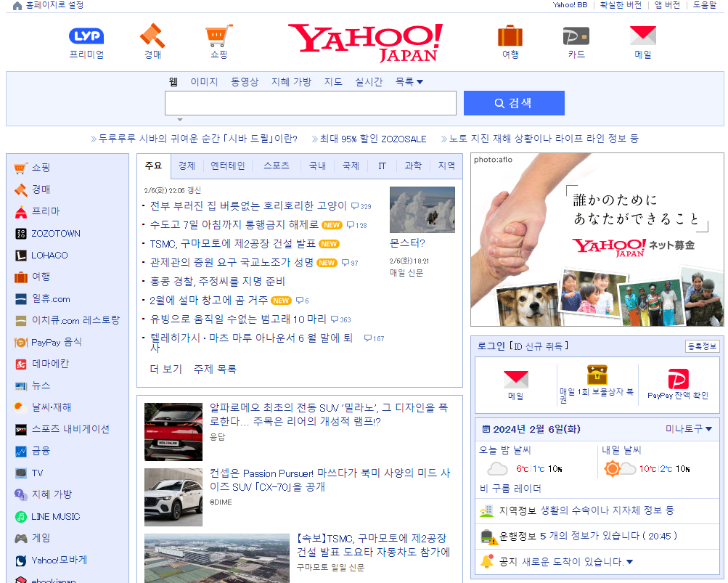This screenshot has width=728, height=583.
Task: Switch to the 과학 news tab
Action: pos(413,166)
